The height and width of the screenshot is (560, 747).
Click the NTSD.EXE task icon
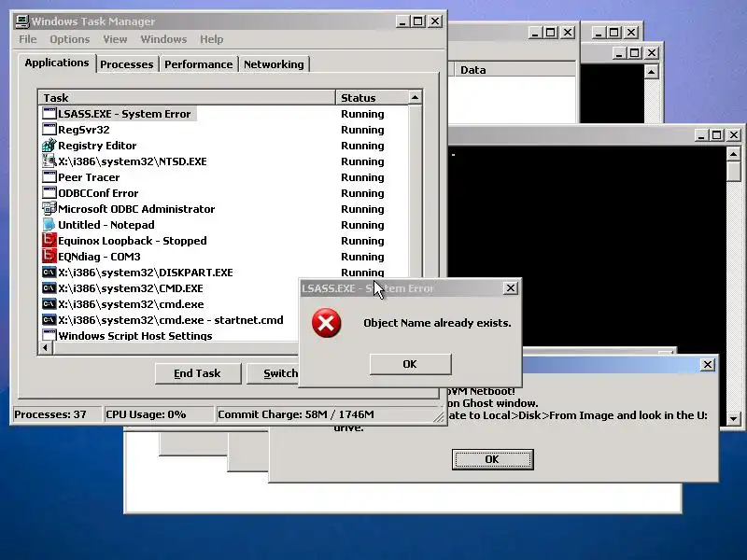coord(49,161)
